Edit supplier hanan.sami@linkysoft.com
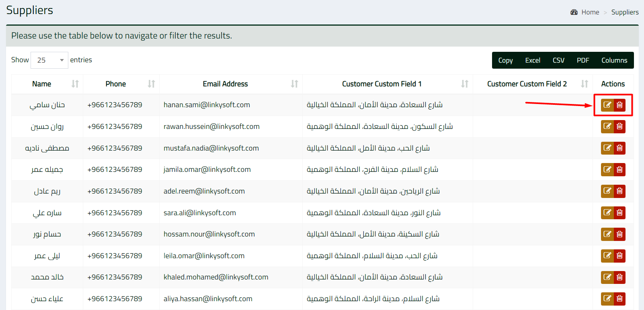644x310 pixels. point(607,105)
